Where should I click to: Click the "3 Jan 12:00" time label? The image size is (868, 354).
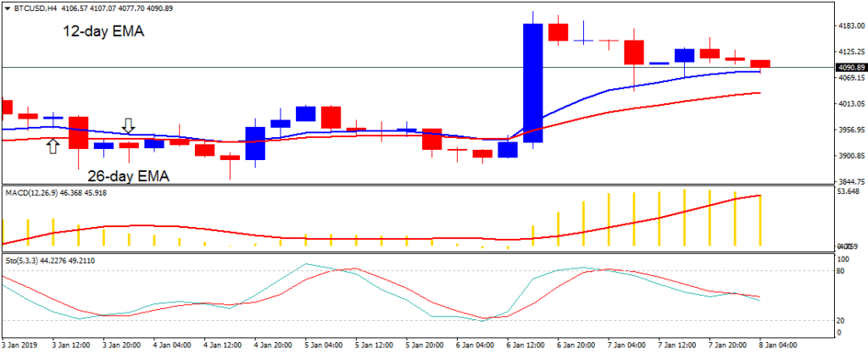(x=73, y=346)
